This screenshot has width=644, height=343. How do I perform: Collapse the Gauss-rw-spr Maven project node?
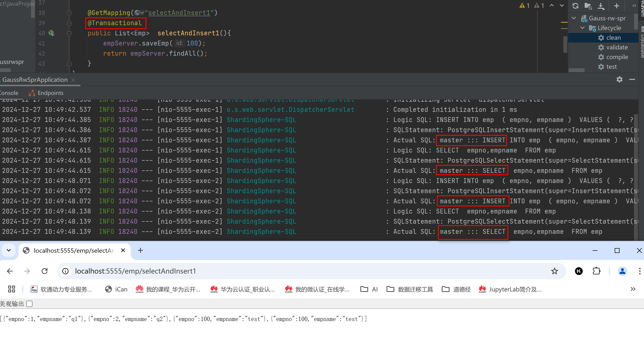pos(574,18)
